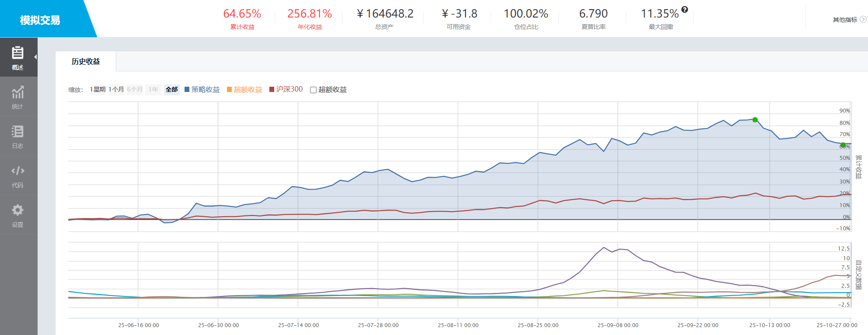Click the help question mark beside 最大回撤
The width and height of the screenshot is (868, 335).
685,10
